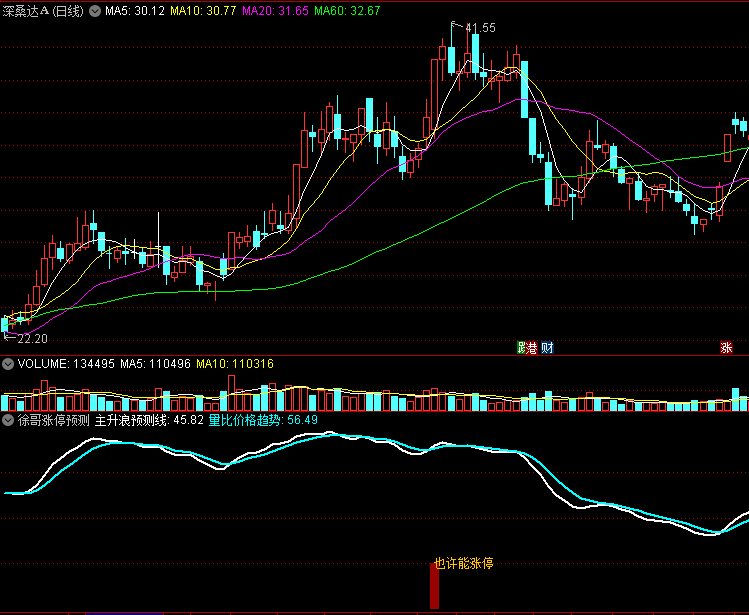
Task: Click the 徐哥涨停预测 indicator name
Action: tap(54, 421)
